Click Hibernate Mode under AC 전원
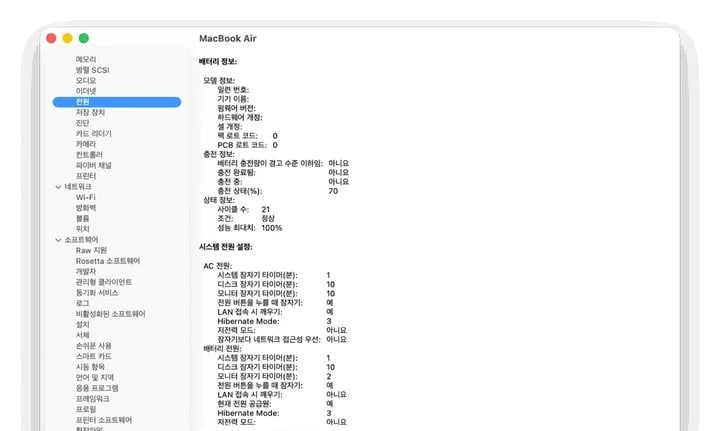715x431 pixels. pos(248,321)
